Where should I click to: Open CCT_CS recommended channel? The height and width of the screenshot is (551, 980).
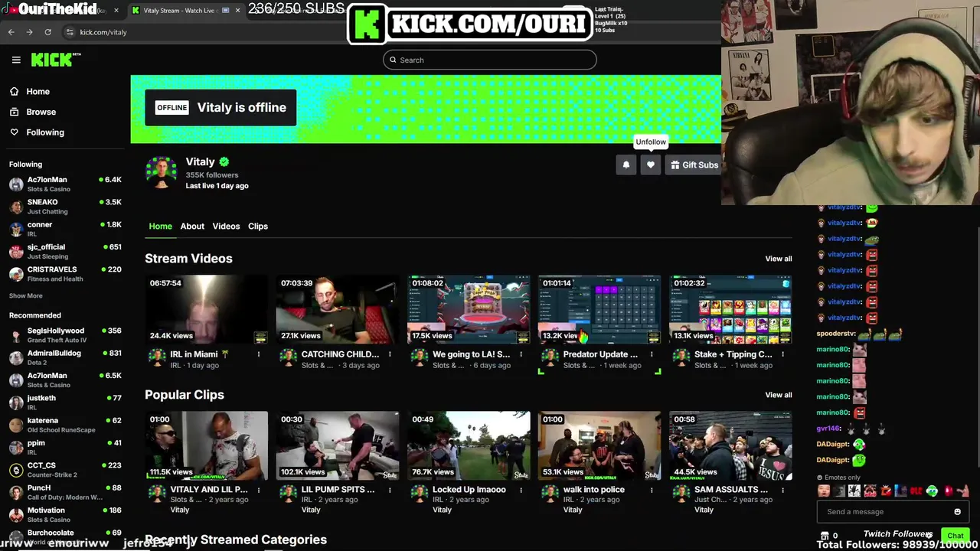click(65, 470)
